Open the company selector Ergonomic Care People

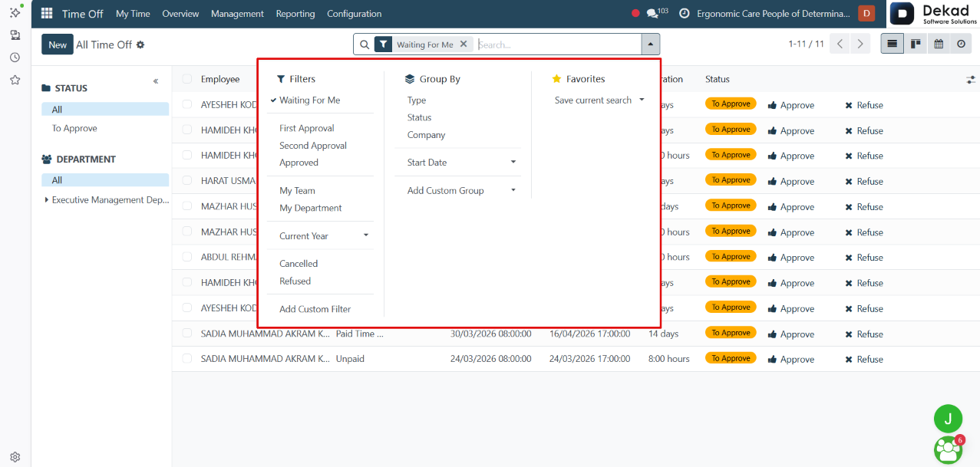pyautogui.click(x=774, y=14)
